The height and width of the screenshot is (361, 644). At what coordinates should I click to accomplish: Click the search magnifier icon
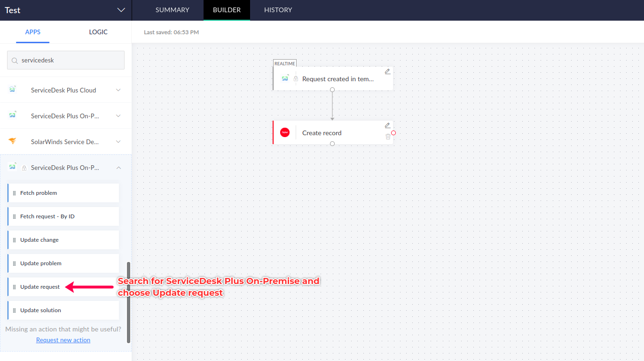[15, 61]
